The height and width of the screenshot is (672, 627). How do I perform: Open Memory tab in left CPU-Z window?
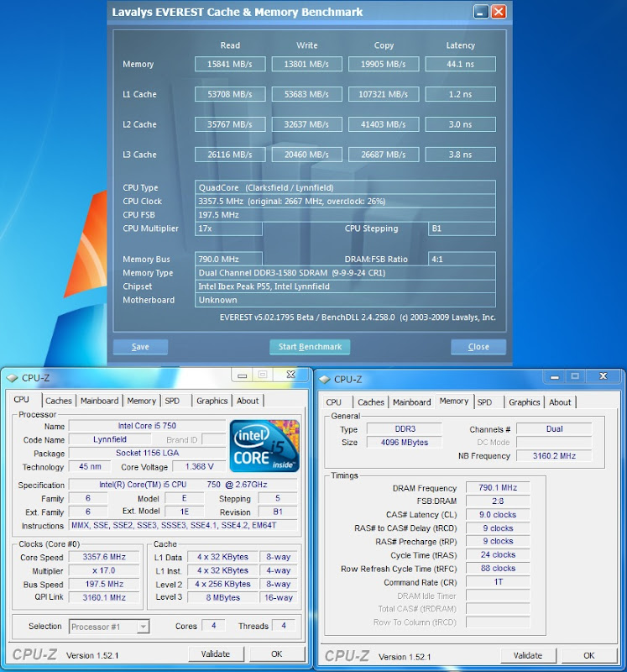pos(141,401)
